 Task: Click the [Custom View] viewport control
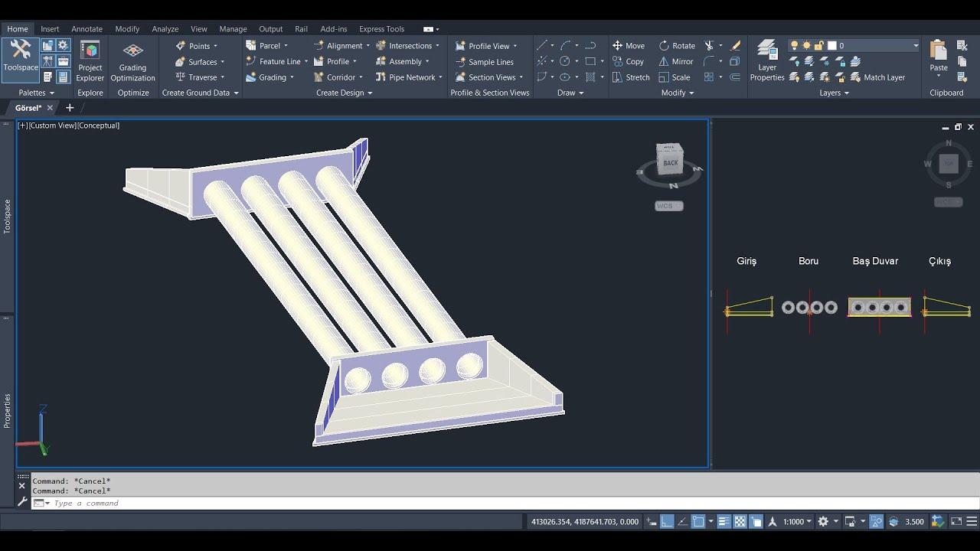(53, 126)
